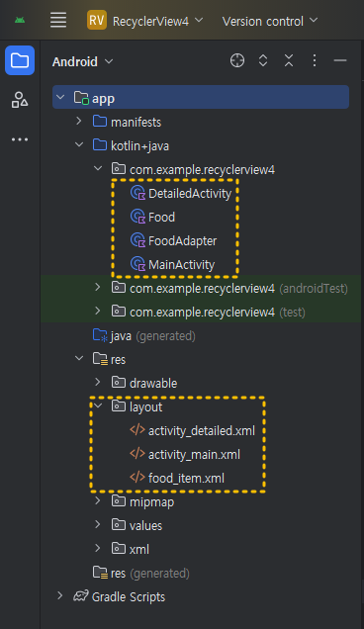Select the app module label

click(103, 99)
